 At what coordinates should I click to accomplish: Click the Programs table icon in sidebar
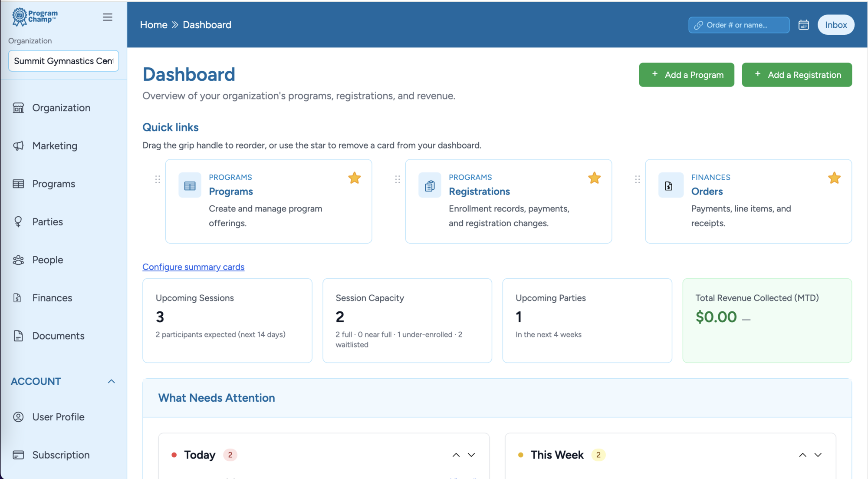pyautogui.click(x=18, y=184)
